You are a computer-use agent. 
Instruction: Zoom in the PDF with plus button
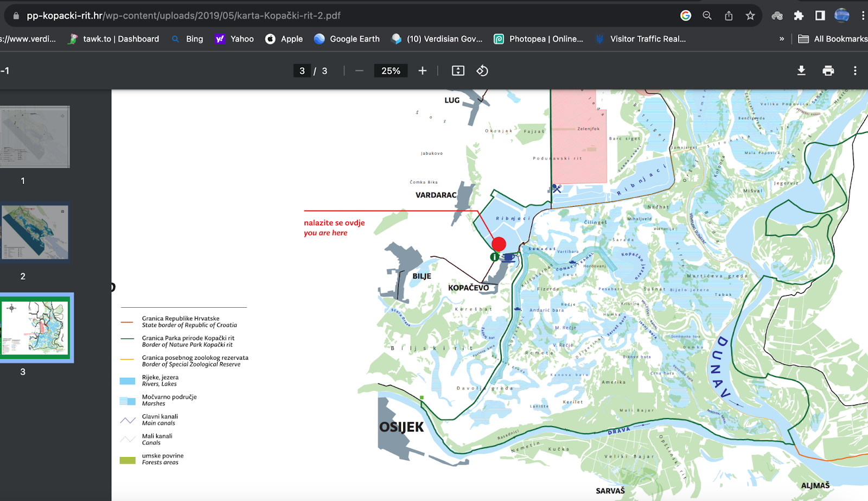[x=423, y=71]
